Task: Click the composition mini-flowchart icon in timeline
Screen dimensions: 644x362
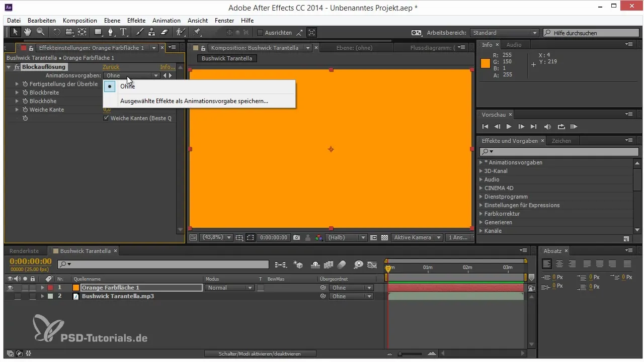Action: coord(281,264)
